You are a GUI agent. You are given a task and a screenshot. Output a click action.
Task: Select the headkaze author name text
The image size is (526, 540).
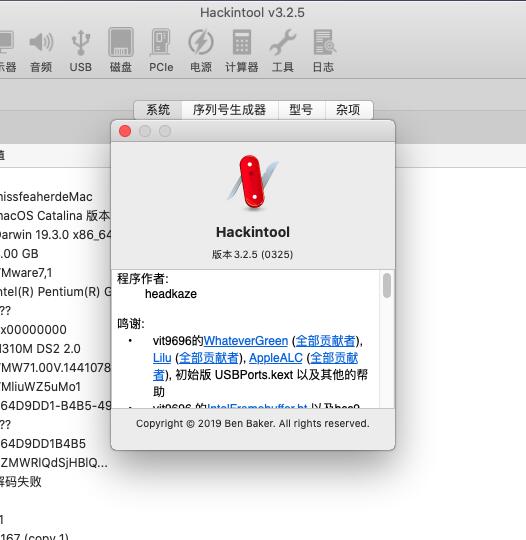tap(171, 294)
